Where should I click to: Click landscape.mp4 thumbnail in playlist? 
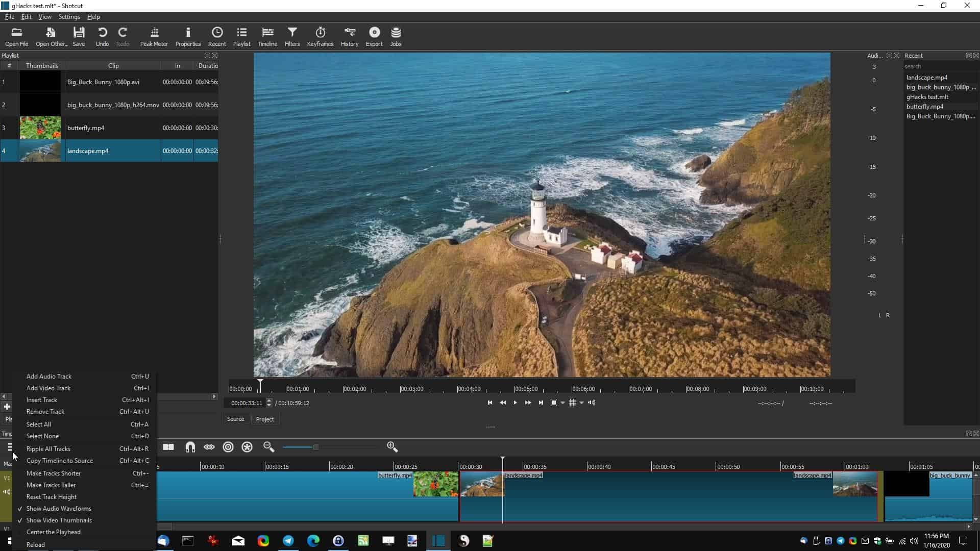pos(40,151)
